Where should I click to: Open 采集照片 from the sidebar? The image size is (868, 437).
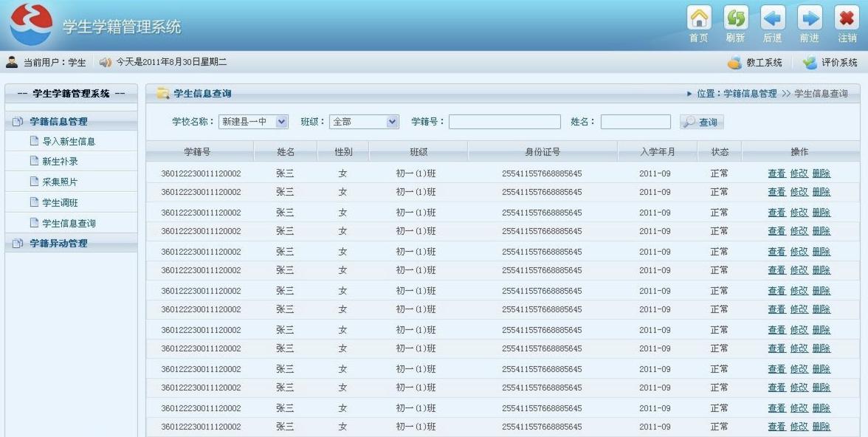(x=59, y=182)
